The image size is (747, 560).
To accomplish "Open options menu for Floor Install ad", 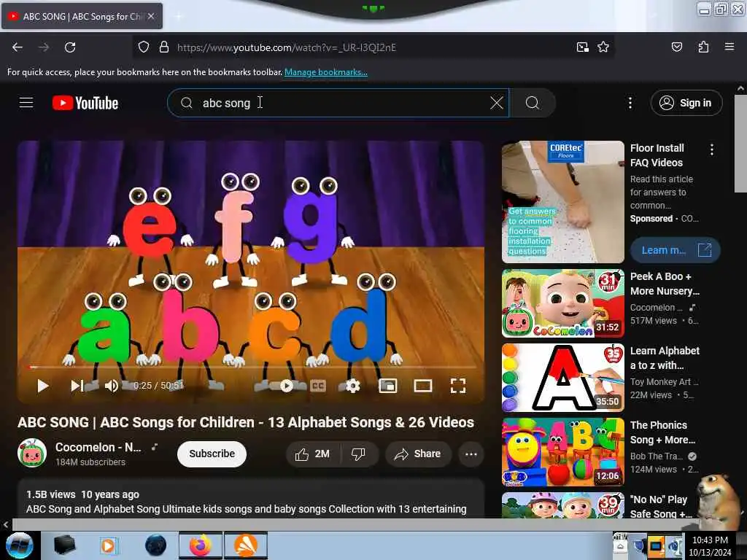I will pyautogui.click(x=712, y=149).
